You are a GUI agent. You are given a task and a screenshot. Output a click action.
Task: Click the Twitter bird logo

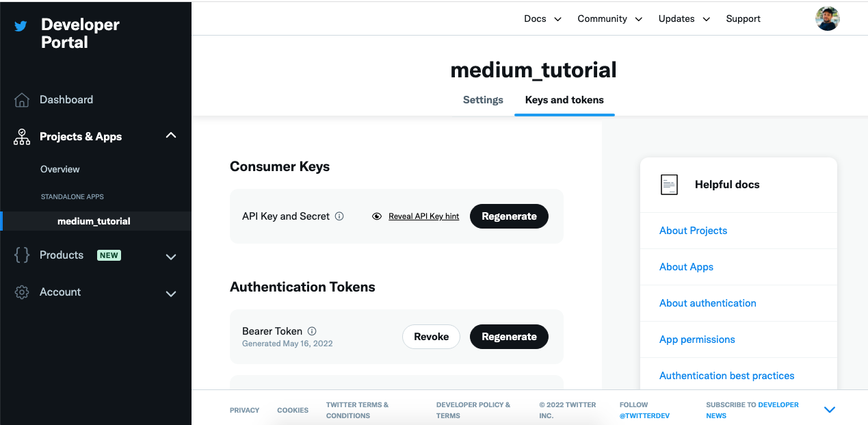(x=21, y=26)
